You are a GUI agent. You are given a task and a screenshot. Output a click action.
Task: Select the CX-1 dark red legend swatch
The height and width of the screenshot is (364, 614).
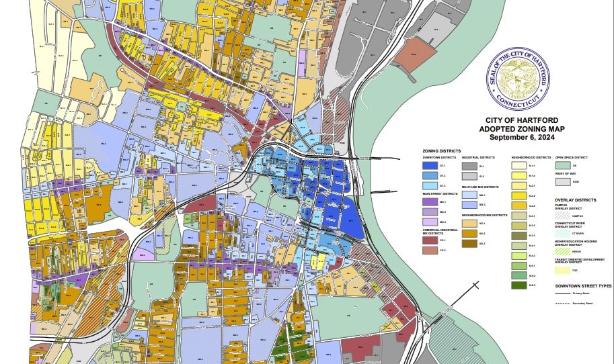click(x=430, y=240)
